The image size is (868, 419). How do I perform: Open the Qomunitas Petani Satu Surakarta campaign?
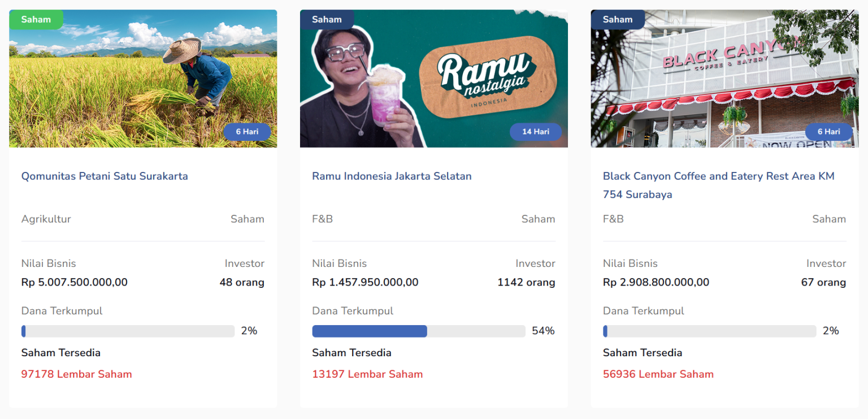pyautogui.click(x=105, y=176)
